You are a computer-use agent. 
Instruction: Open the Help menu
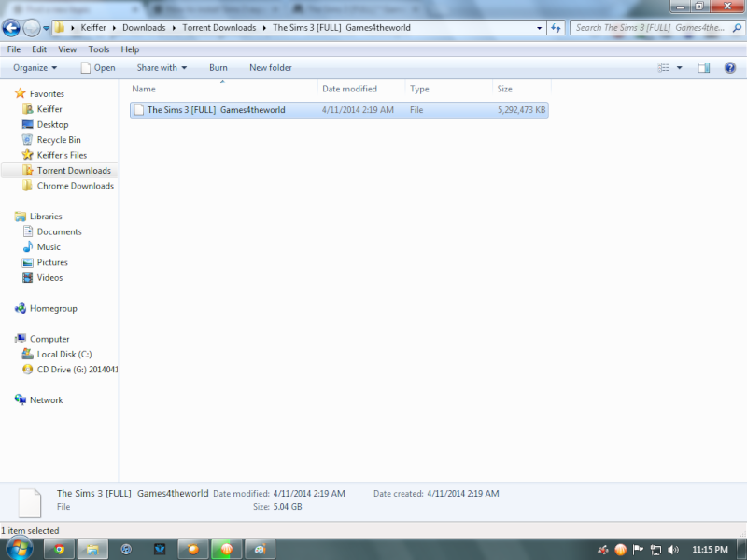pos(130,49)
